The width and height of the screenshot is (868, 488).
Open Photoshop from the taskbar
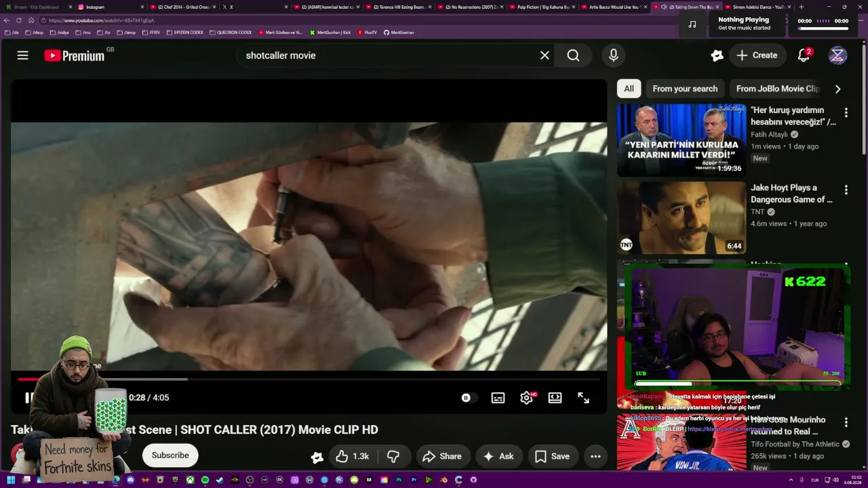[399, 480]
